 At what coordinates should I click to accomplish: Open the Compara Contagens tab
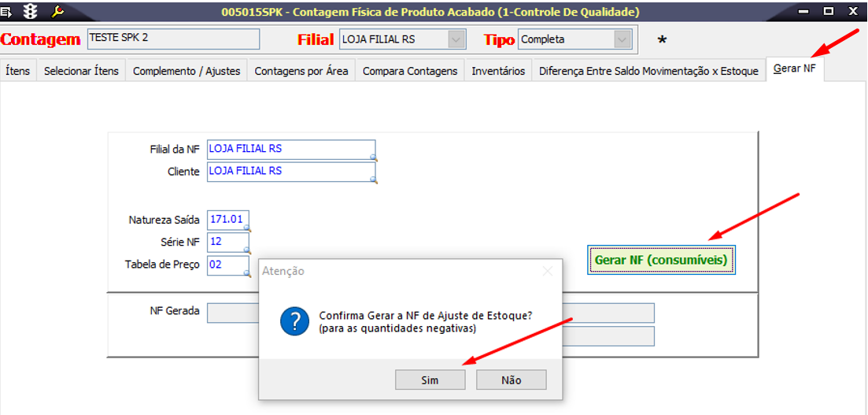point(410,71)
